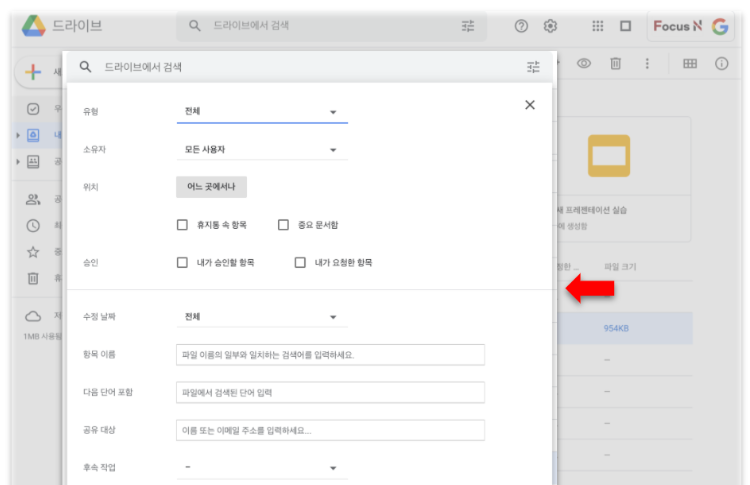The height and width of the screenshot is (485, 750).
Task: Open the 후속 작업 dropdown
Action: coord(262,467)
